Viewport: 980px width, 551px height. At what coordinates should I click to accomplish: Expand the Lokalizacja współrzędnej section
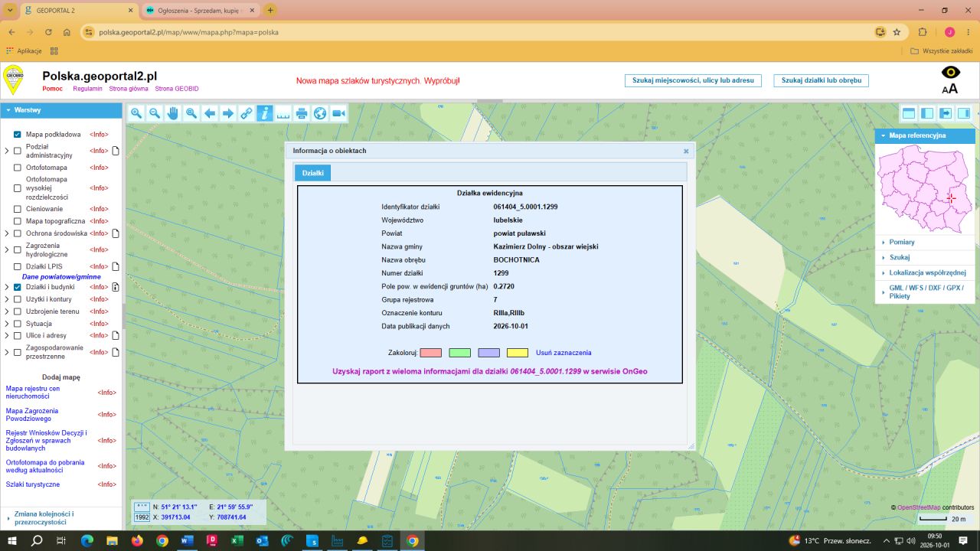(x=925, y=272)
